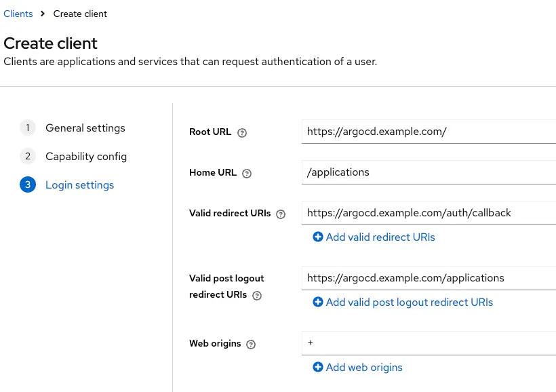Click the Add web origins button
Viewport: 556px width, 392px height.
[x=364, y=368]
